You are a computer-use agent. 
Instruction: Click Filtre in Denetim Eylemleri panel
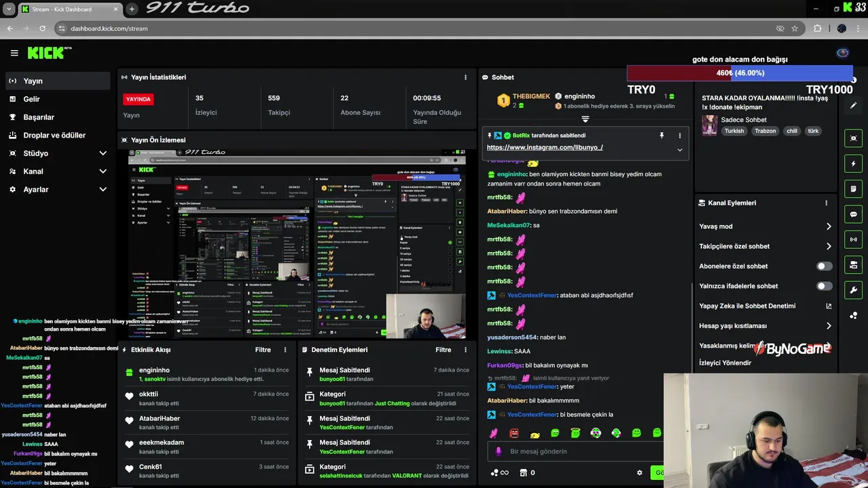tap(443, 350)
